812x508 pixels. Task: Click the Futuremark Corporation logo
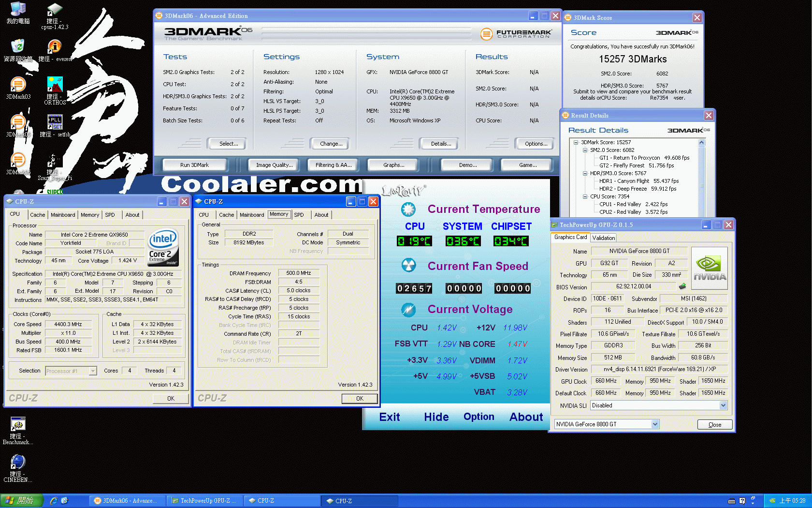(516, 33)
